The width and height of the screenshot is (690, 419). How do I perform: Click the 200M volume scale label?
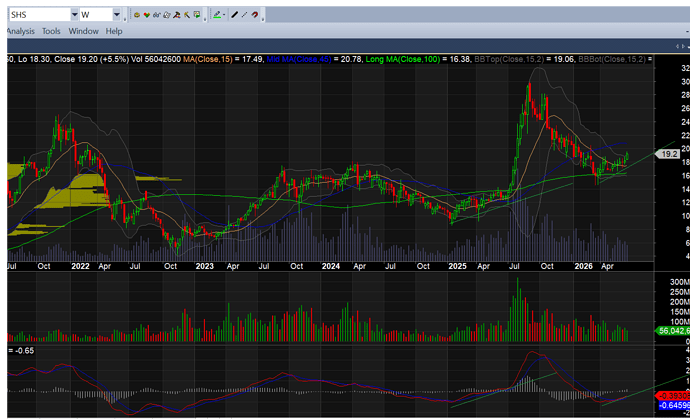coord(679,301)
